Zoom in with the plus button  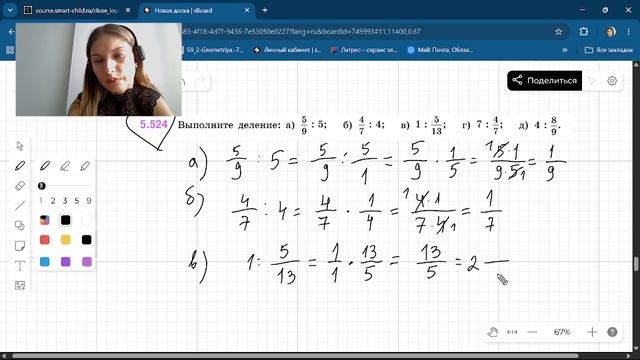click(592, 332)
